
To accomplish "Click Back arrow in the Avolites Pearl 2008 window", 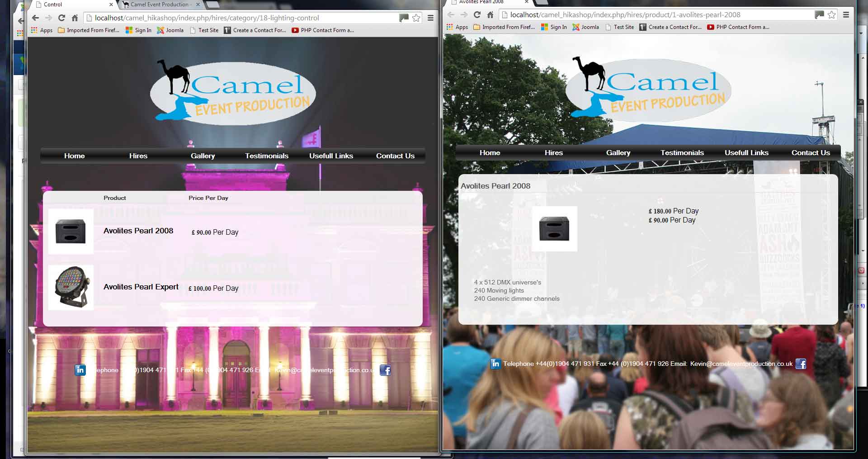I will click(451, 14).
